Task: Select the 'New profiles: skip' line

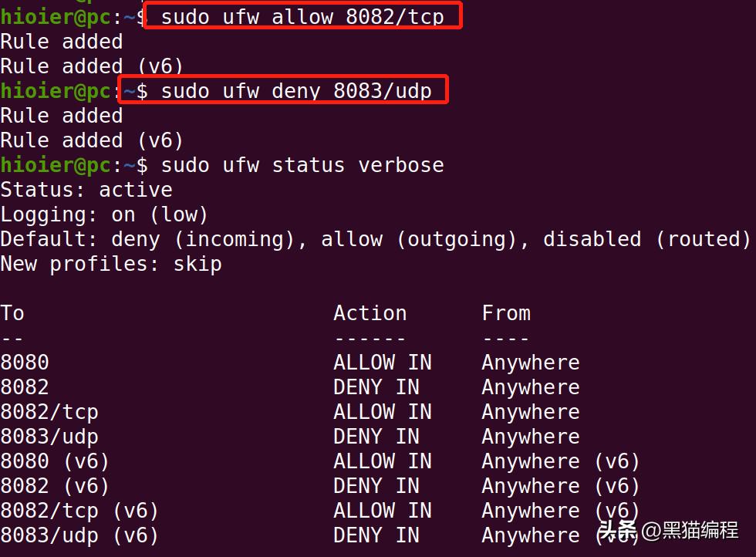Action: [111, 264]
